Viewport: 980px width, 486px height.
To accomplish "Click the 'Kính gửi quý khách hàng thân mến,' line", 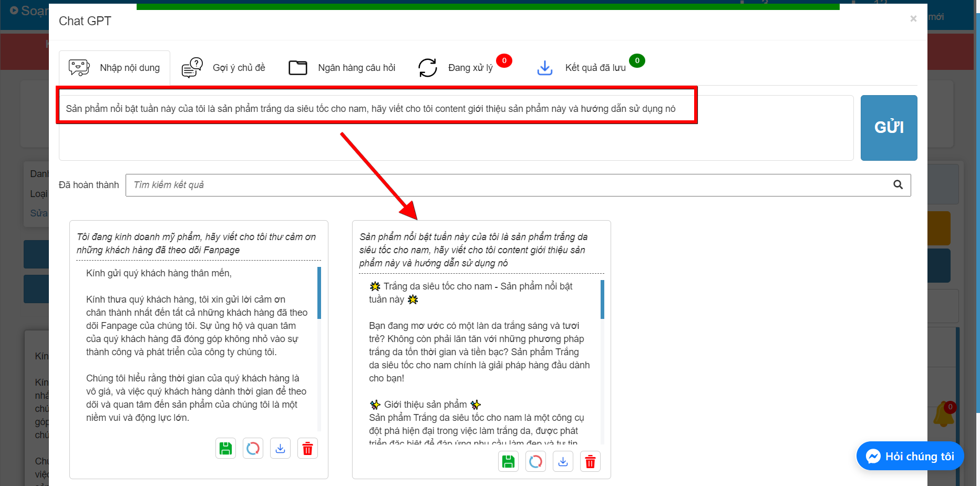I will click(x=159, y=273).
